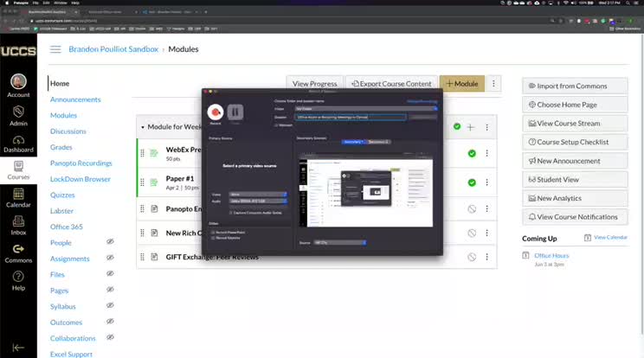
Task: Collapse the Module for Week triangle
Action: point(143,127)
